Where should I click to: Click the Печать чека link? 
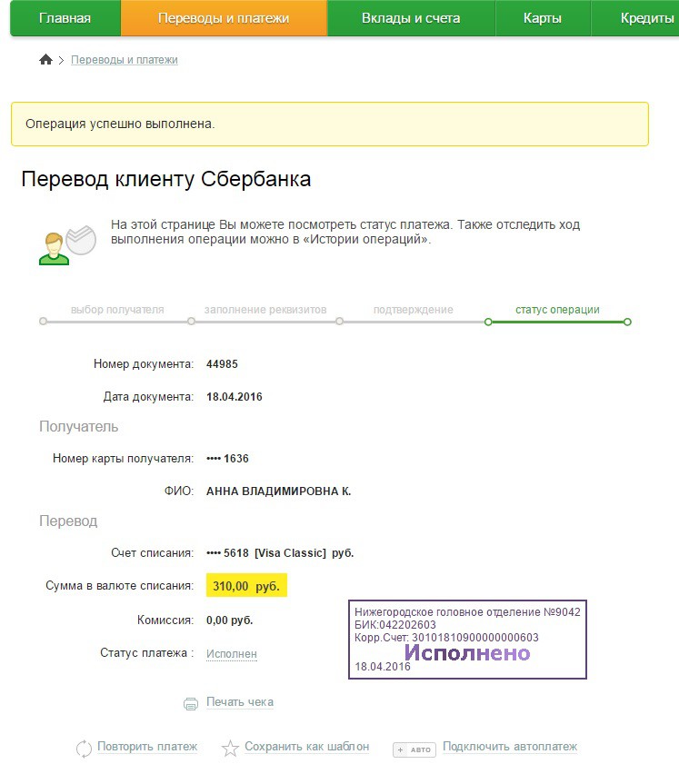240,702
